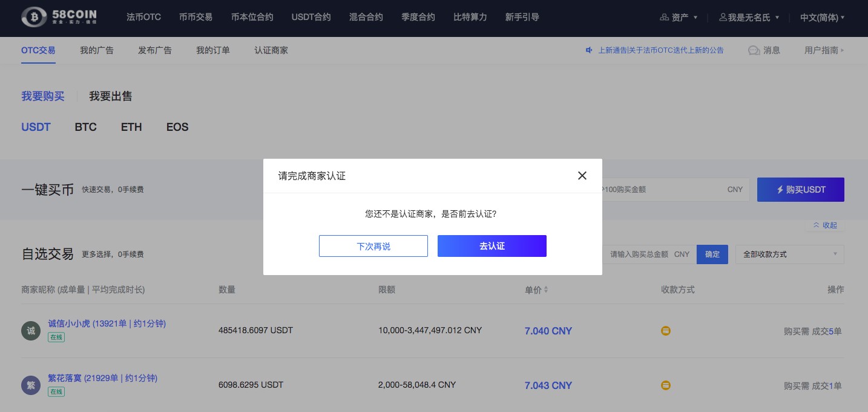Open the 资产 assets icon
This screenshot has width=868, height=412.
[x=664, y=18]
